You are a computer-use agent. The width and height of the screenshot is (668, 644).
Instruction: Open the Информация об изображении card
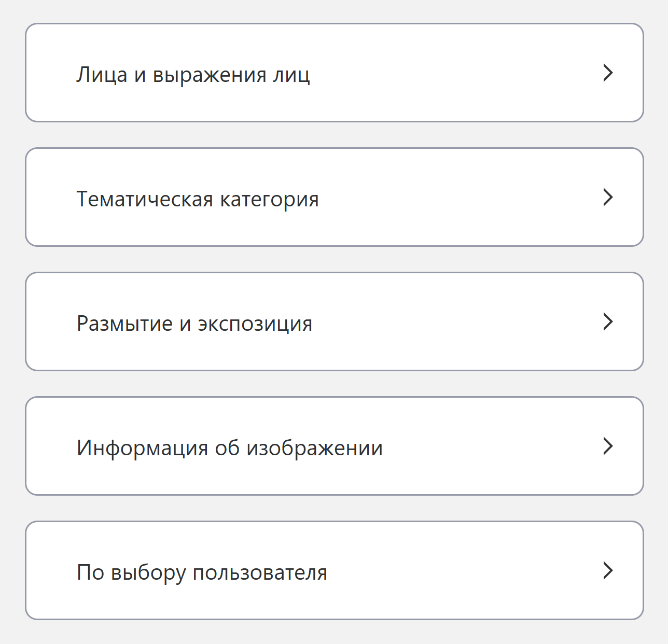pos(334,446)
